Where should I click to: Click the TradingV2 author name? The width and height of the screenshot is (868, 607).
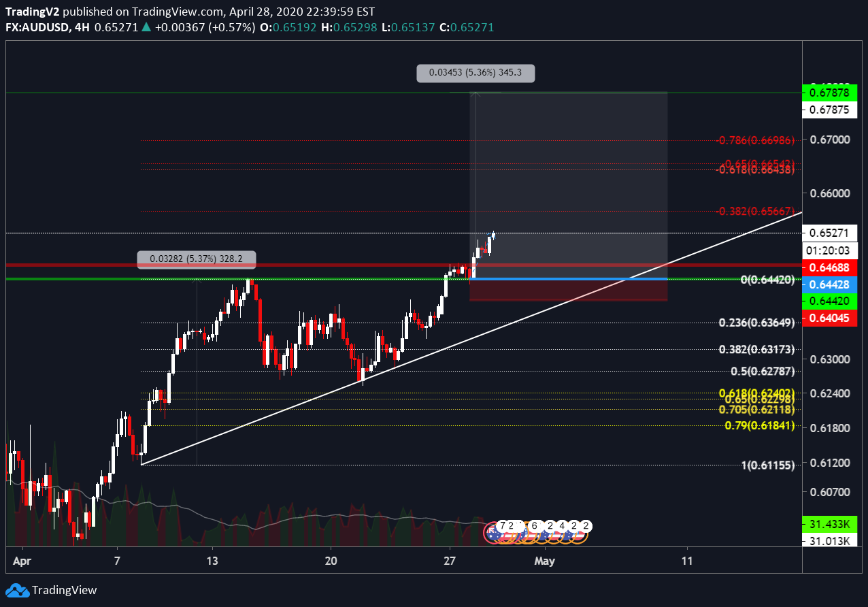(x=33, y=12)
